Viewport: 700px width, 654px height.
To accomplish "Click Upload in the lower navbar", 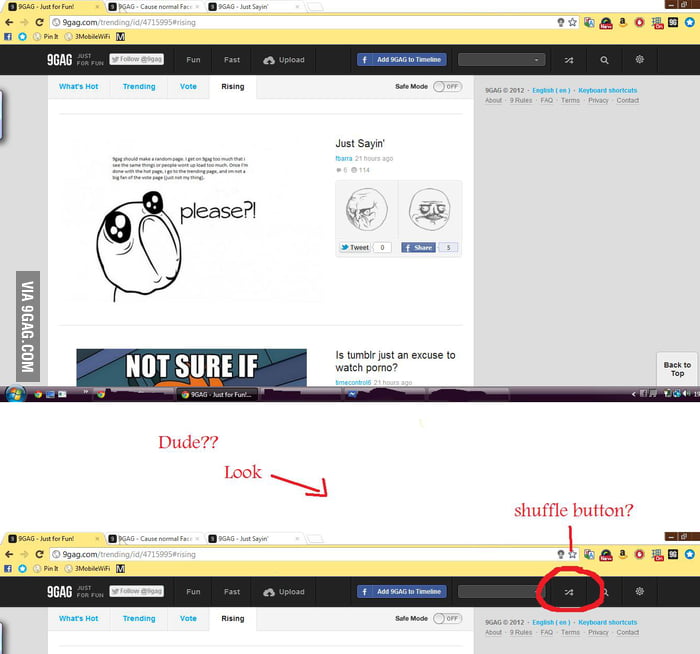I will click(x=284, y=592).
